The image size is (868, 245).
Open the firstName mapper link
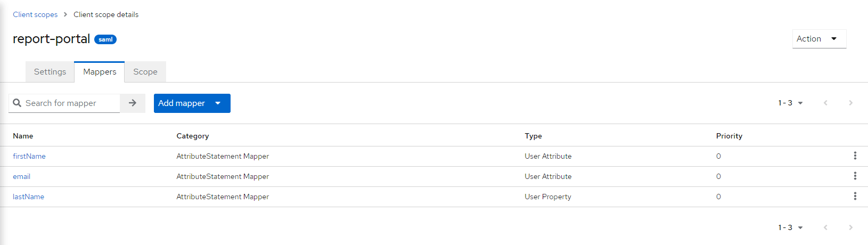click(x=29, y=156)
